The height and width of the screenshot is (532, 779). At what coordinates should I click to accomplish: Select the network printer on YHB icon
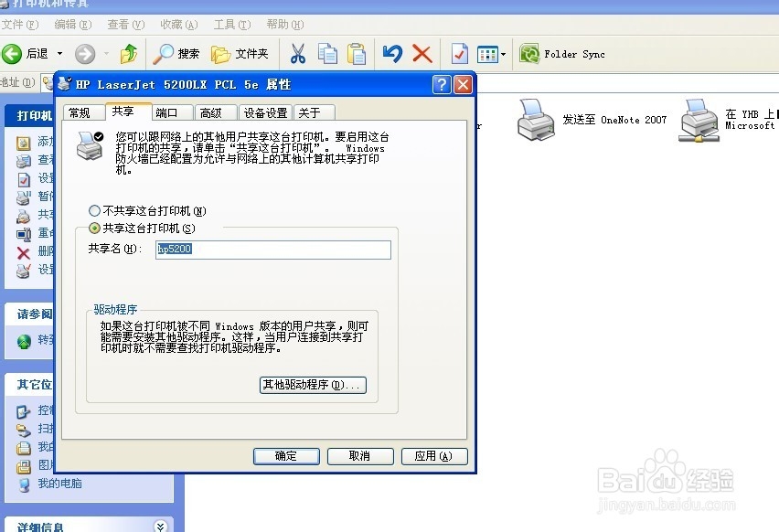[x=699, y=121]
